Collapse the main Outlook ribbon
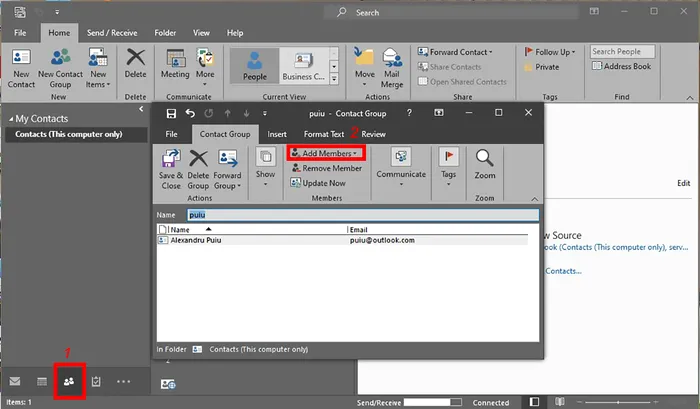 tap(690, 97)
